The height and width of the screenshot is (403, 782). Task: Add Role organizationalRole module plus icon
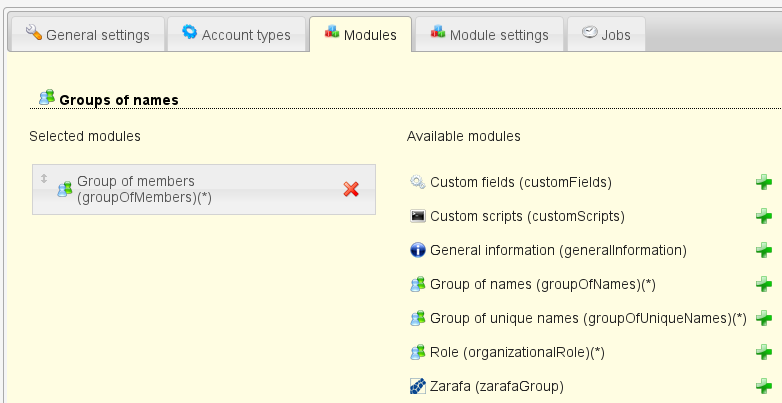point(764,352)
